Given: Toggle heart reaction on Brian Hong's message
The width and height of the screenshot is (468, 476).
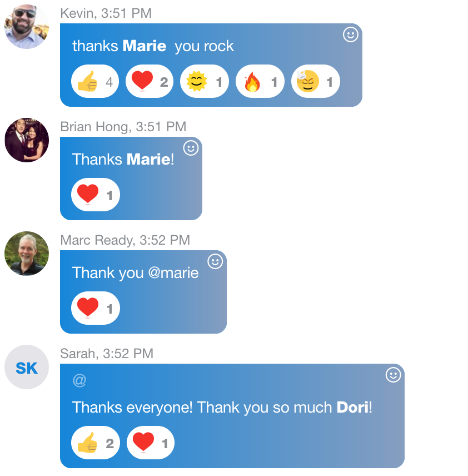Looking at the screenshot, I should [96, 195].
